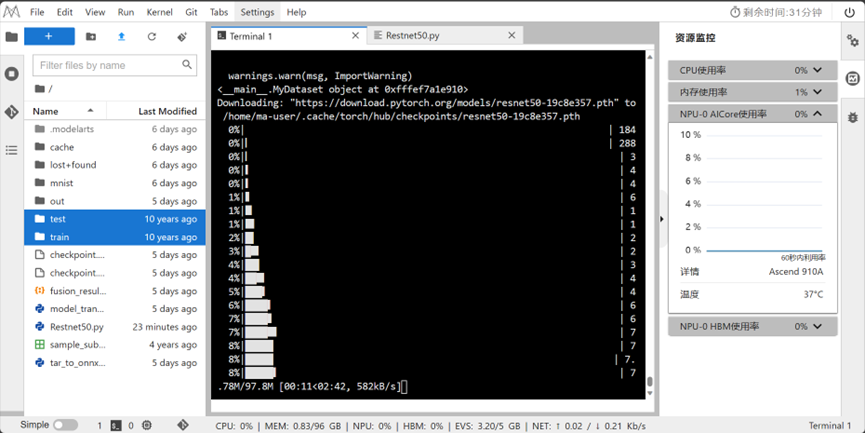Select the train folder
Viewport: 865px width, 433px height.
[115, 237]
